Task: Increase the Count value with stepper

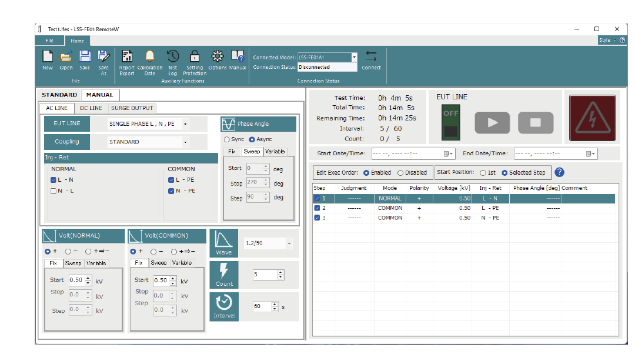Action: pos(280,272)
